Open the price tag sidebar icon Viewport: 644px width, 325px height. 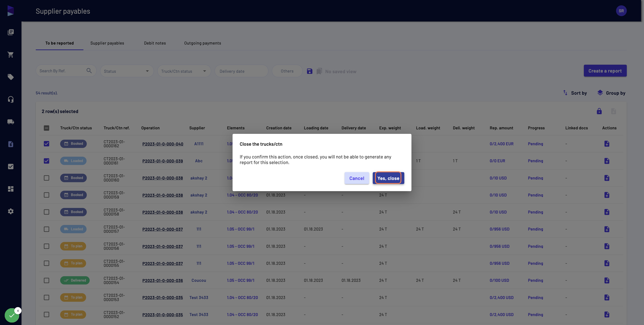(x=11, y=77)
